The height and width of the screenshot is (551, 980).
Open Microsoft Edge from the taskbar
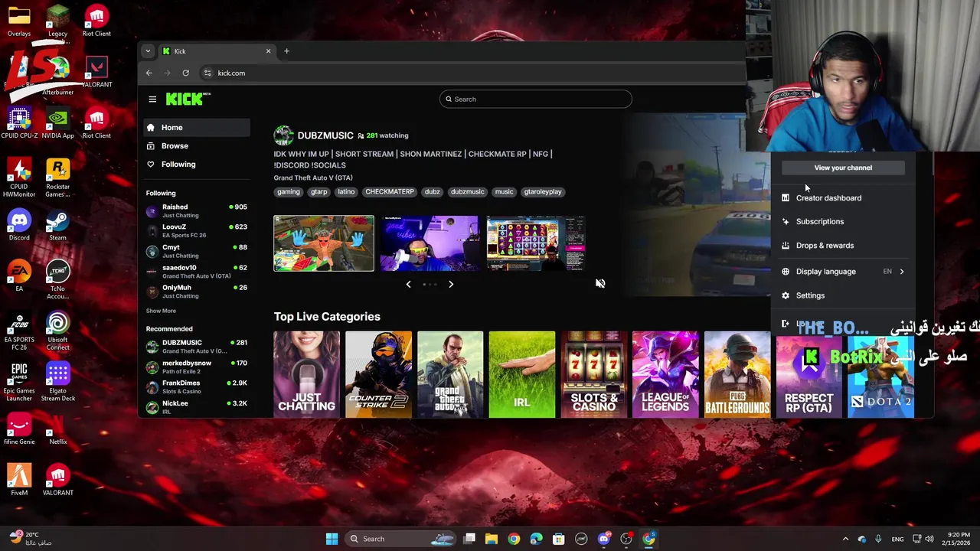(536, 539)
